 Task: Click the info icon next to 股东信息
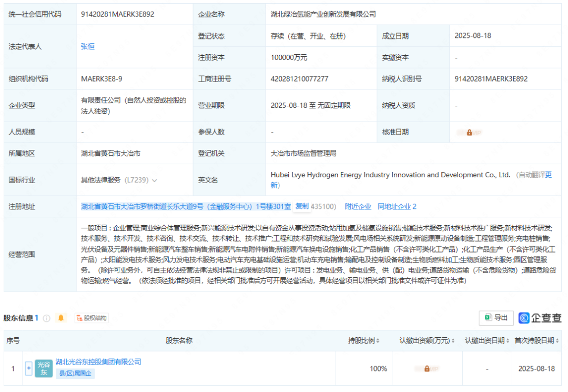46,318
